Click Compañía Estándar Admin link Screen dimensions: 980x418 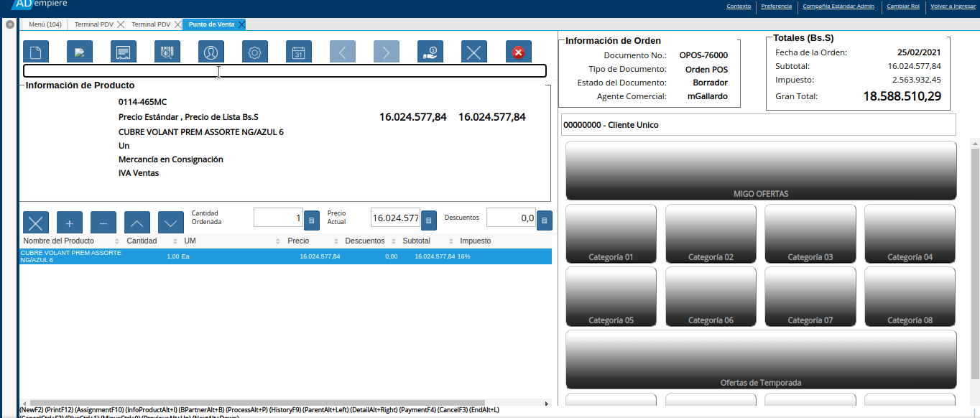(x=838, y=6)
